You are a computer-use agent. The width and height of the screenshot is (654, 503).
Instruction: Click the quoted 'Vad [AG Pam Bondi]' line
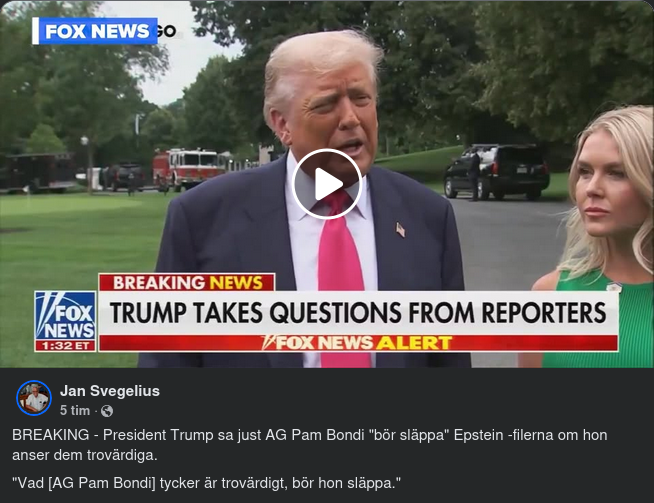coord(206,483)
